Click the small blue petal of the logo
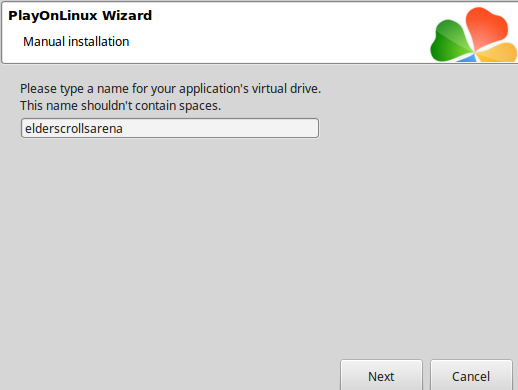The width and height of the screenshot is (518, 390). click(x=467, y=58)
